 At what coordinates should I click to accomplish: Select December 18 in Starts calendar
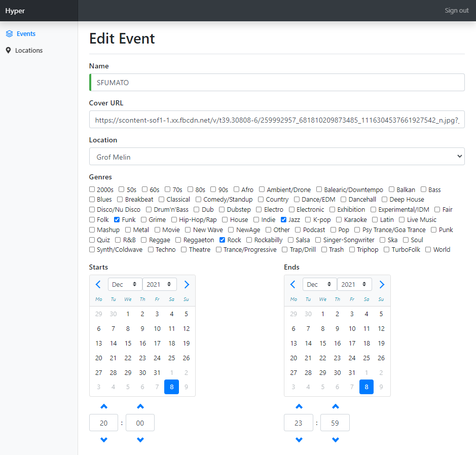[172, 344]
